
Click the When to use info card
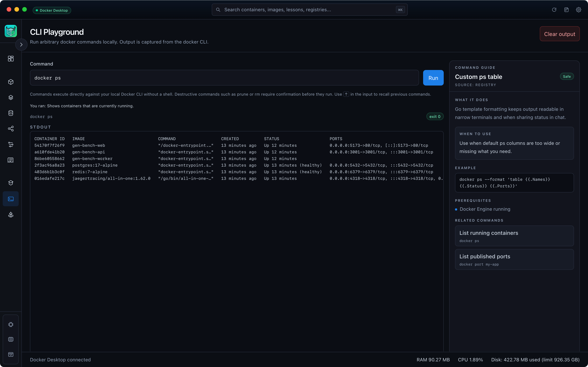[x=514, y=143]
